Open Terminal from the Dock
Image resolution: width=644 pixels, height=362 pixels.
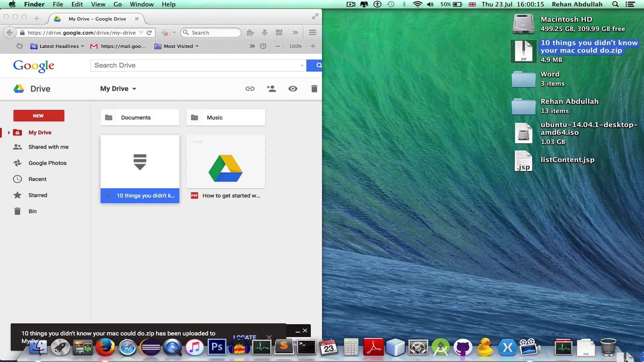306,347
